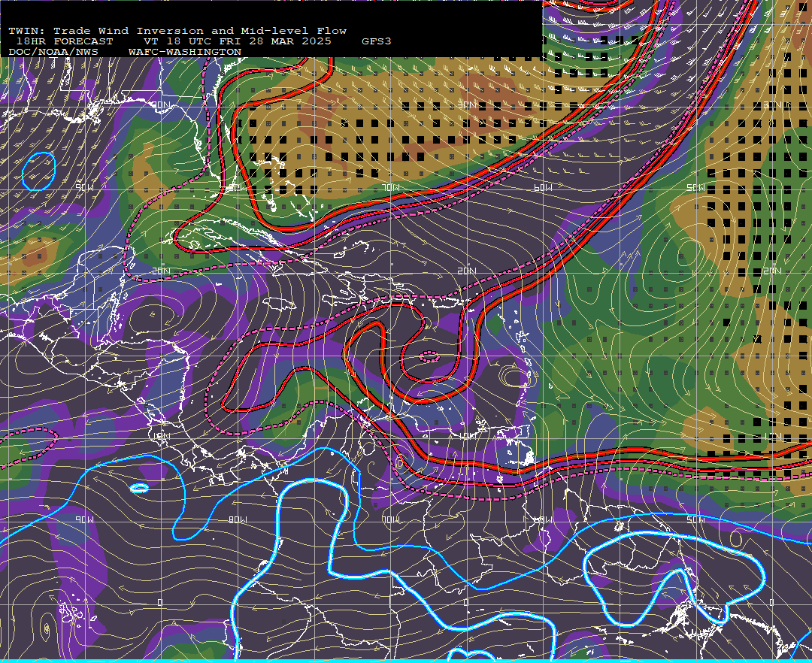Image resolution: width=812 pixels, height=663 pixels.
Task: Click the "GFS3" model label
Action: pyautogui.click(x=377, y=41)
